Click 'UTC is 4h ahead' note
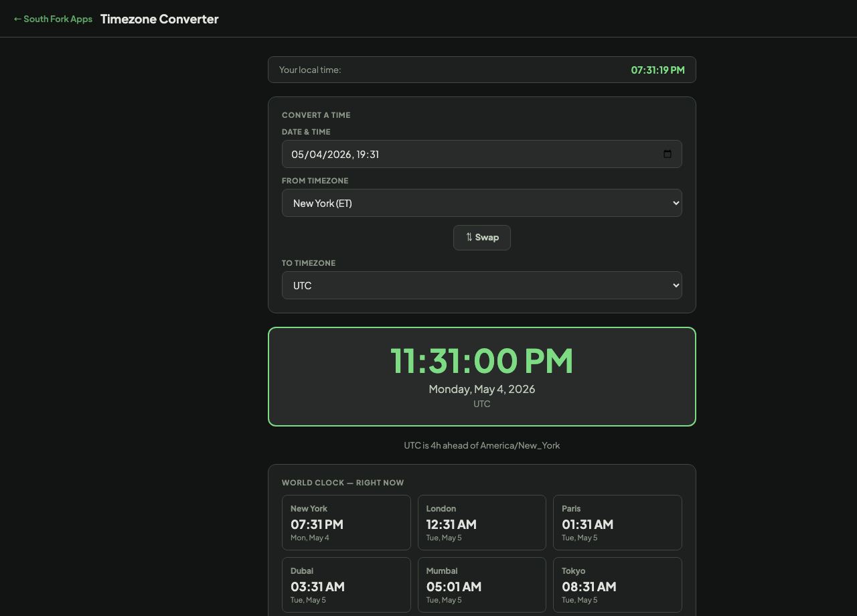This screenshot has height=616, width=857. point(482,445)
